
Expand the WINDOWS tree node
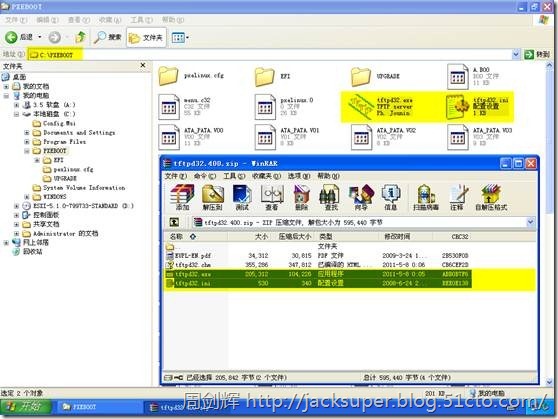point(27,197)
